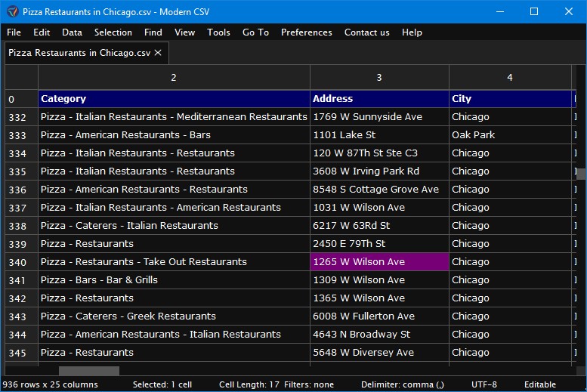Click the Modern CSV app icon in title bar

(12, 11)
